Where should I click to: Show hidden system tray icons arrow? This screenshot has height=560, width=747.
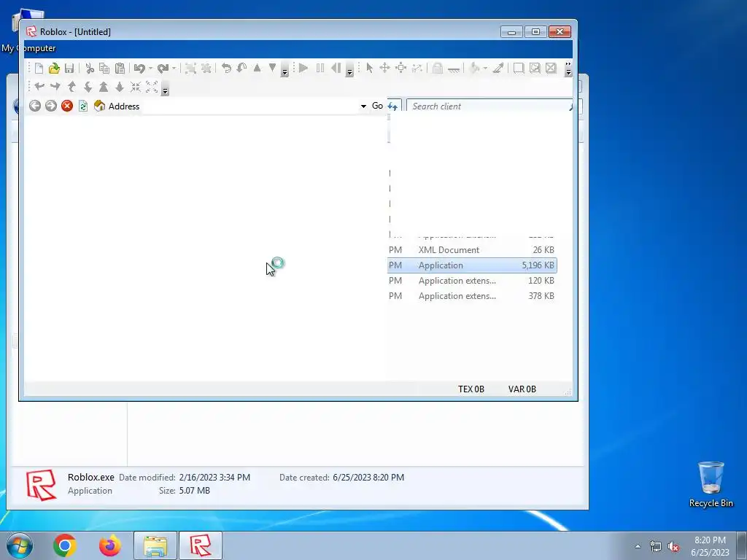(638, 546)
